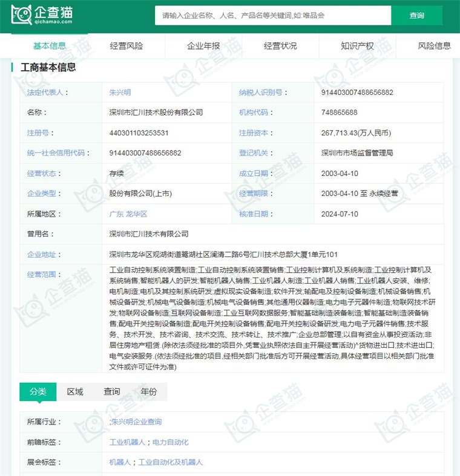Switch to the 基本信息 navigation tab

click(x=50, y=46)
